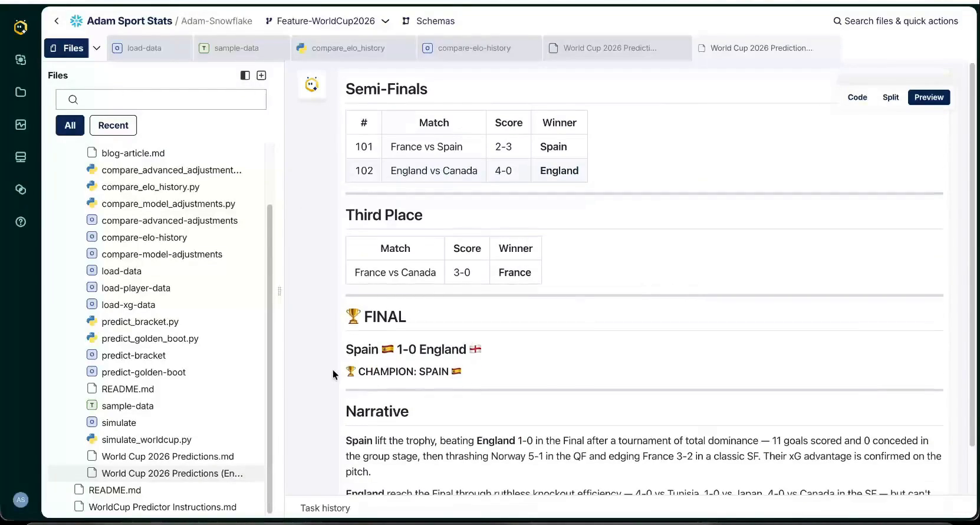Screen dimensions: 980x525
Task: Open compare_elo_history.py file
Action: [x=150, y=186]
